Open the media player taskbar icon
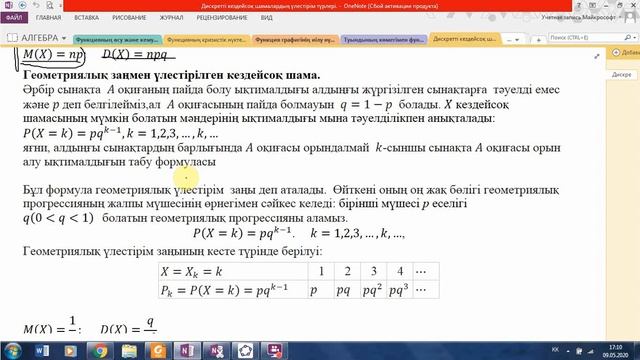640x360 pixels. tap(70, 351)
